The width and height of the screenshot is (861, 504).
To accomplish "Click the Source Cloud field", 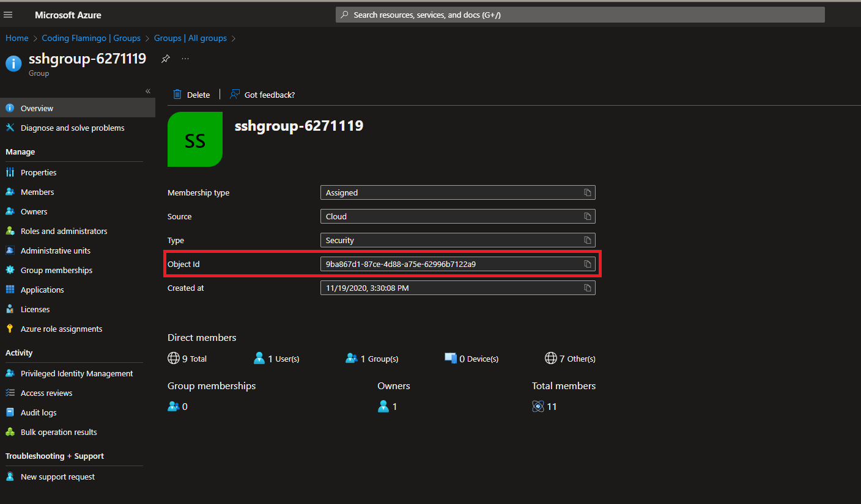I will [457, 216].
